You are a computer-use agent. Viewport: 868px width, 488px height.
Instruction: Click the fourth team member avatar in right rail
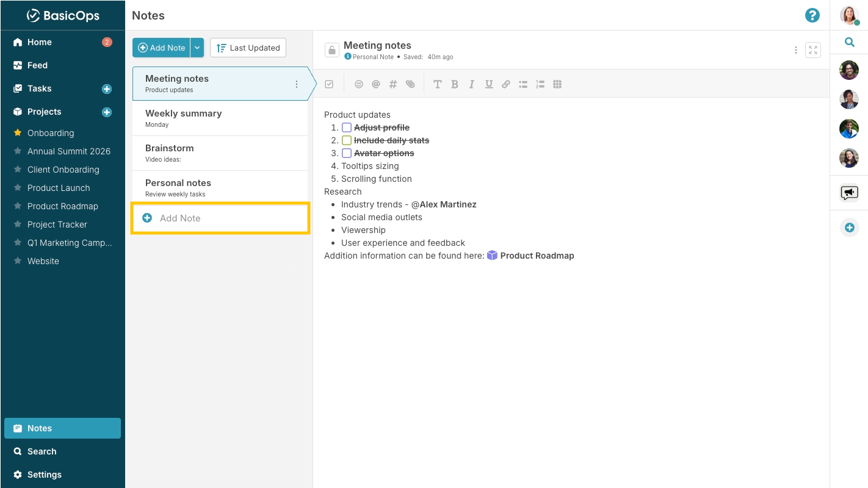849,158
